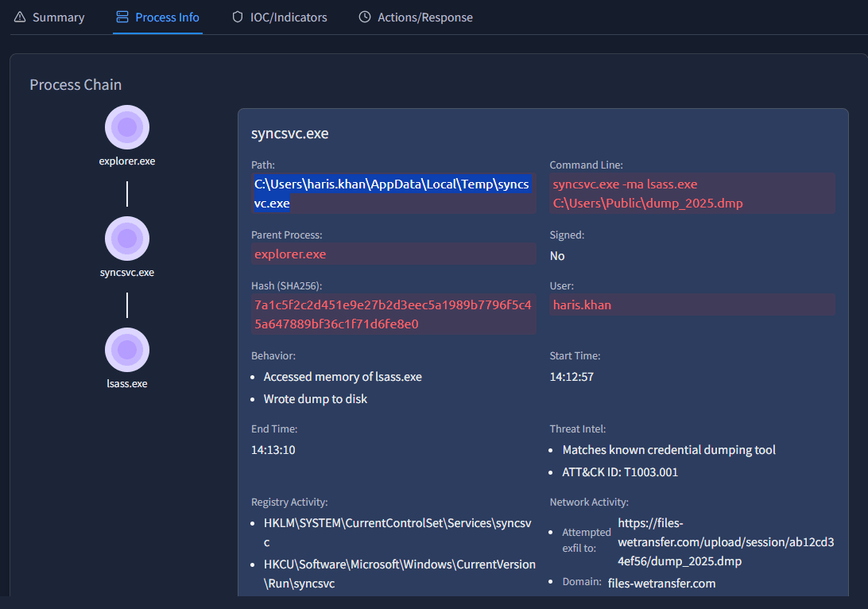Click the Actions/Response clock icon
The width and height of the screenshot is (868, 609).
click(365, 17)
